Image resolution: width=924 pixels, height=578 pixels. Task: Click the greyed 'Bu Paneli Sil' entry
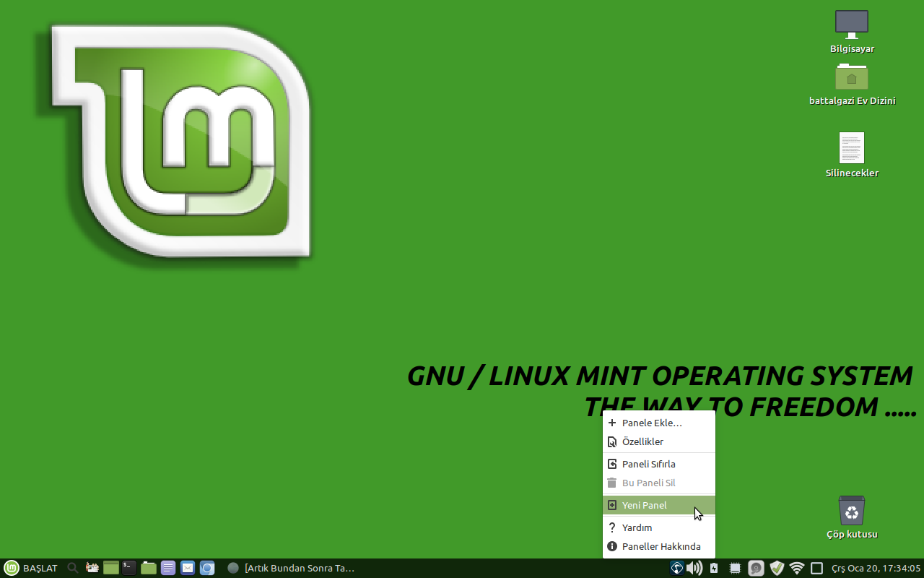pyautogui.click(x=659, y=483)
